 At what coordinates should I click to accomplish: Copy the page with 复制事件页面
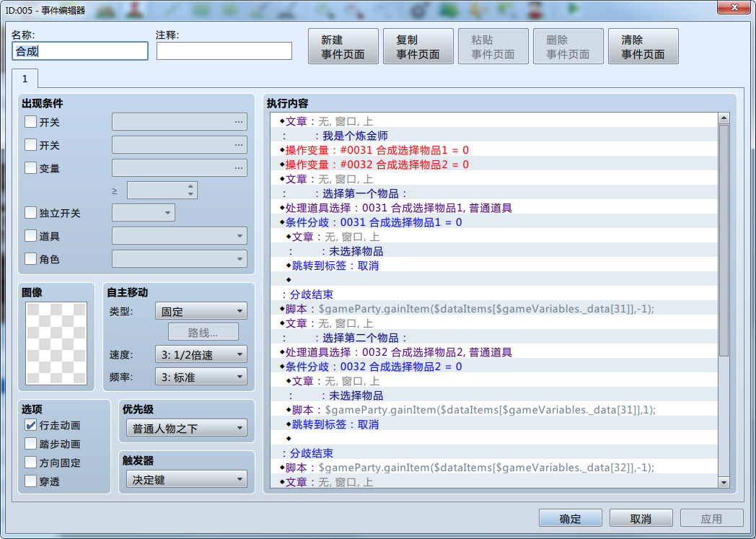[418, 47]
